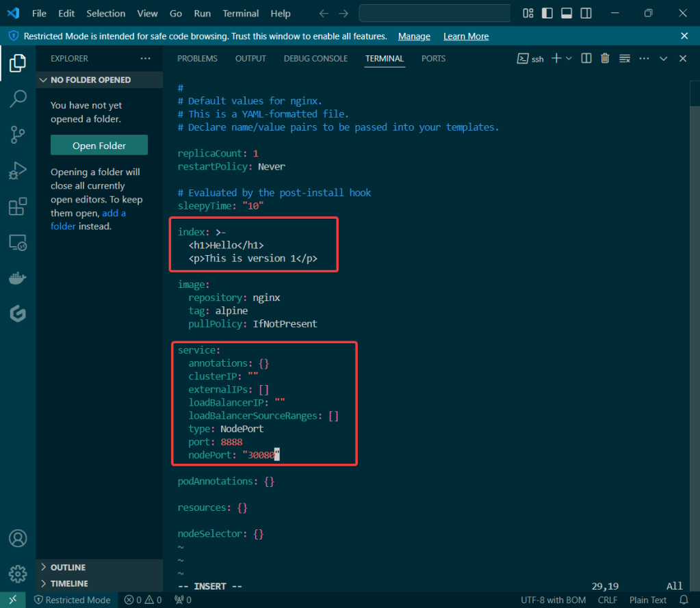This screenshot has height=608, width=700.
Task: Open the Terminal menu in the menu bar
Action: pos(241,14)
